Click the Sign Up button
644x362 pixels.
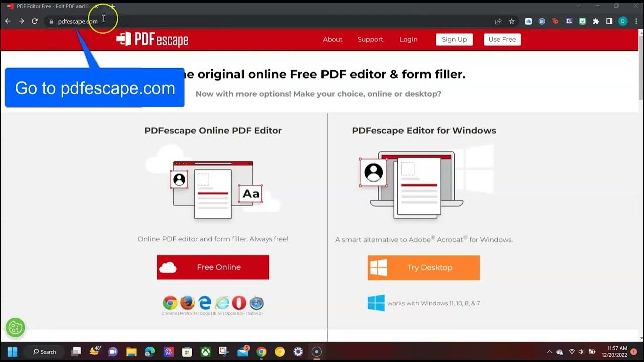click(x=454, y=40)
